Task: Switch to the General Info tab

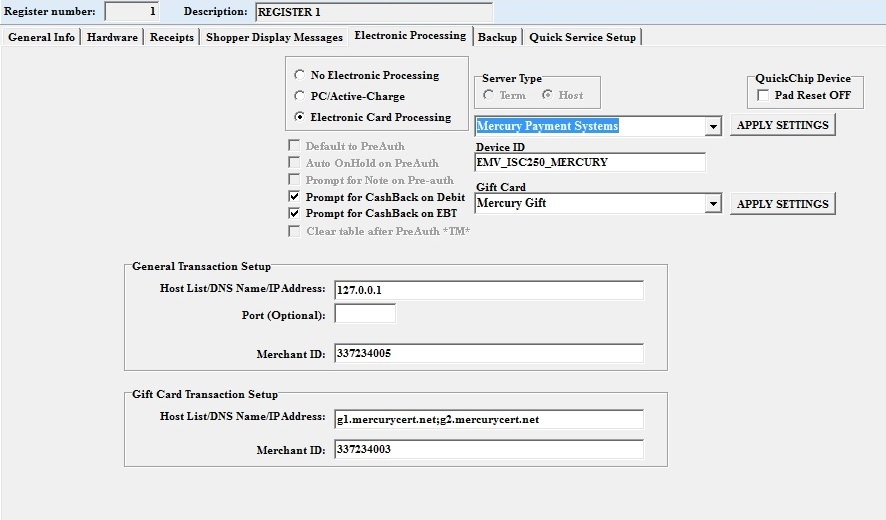Action: 41,37
